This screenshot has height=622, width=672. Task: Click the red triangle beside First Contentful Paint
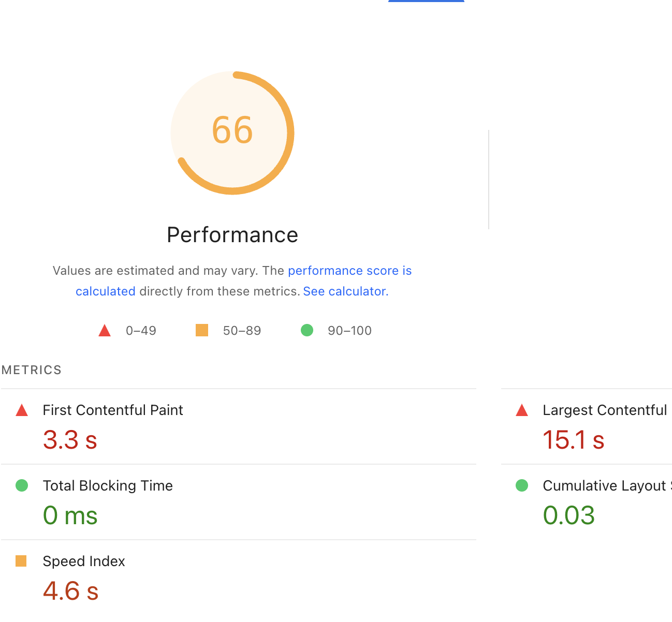point(22,410)
